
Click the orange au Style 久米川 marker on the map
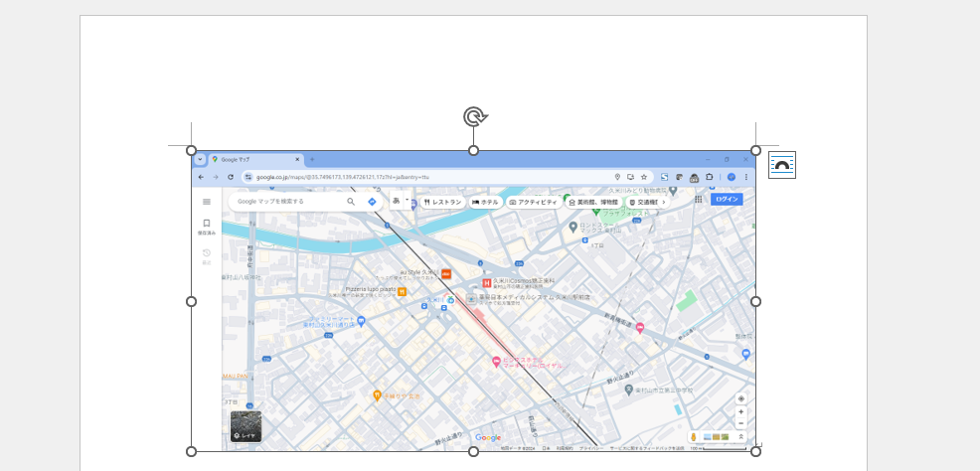[446, 273]
